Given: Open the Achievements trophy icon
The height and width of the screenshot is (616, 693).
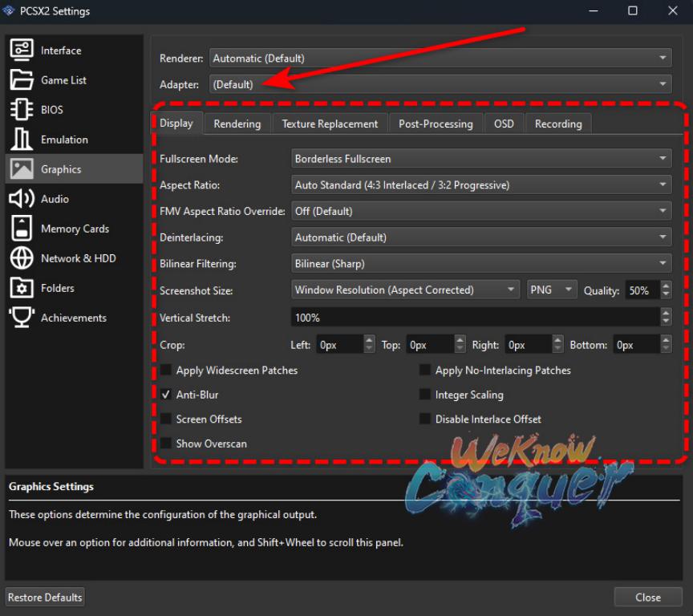Looking at the screenshot, I should 21,318.
